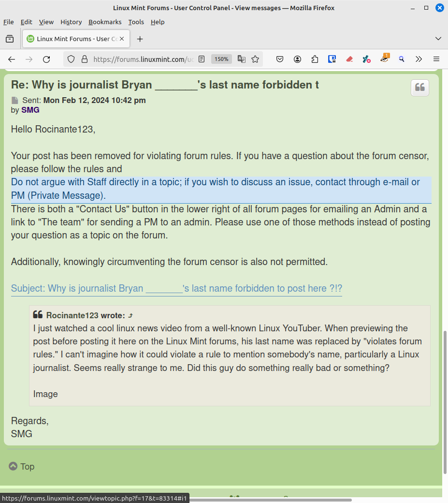Click the message subject heading
The height and width of the screenshot is (503, 448).
point(165,85)
